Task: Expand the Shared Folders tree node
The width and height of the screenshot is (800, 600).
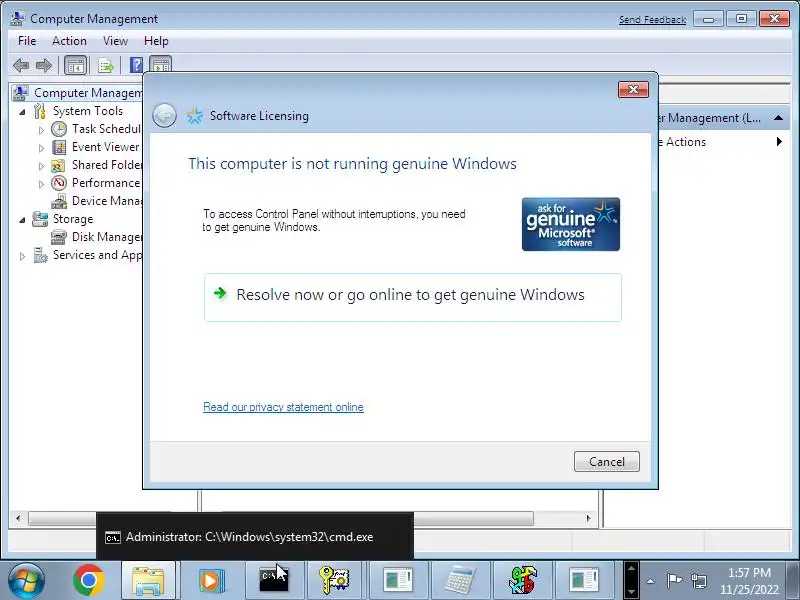Action: pyautogui.click(x=41, y=166)
